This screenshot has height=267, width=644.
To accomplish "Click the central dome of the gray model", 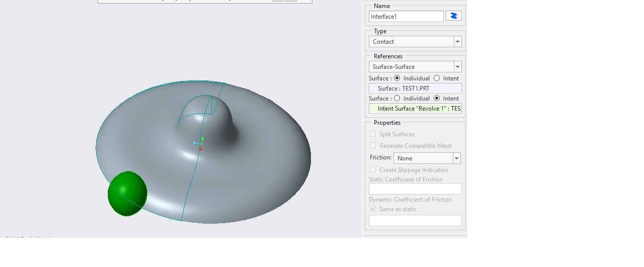I will pos(207,118).
